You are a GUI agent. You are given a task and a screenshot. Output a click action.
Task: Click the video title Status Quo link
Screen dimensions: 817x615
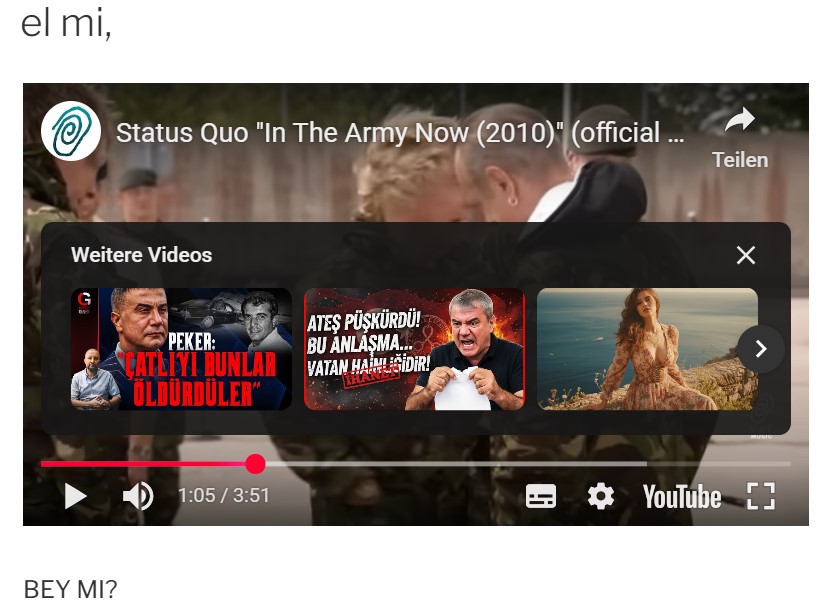400,132
